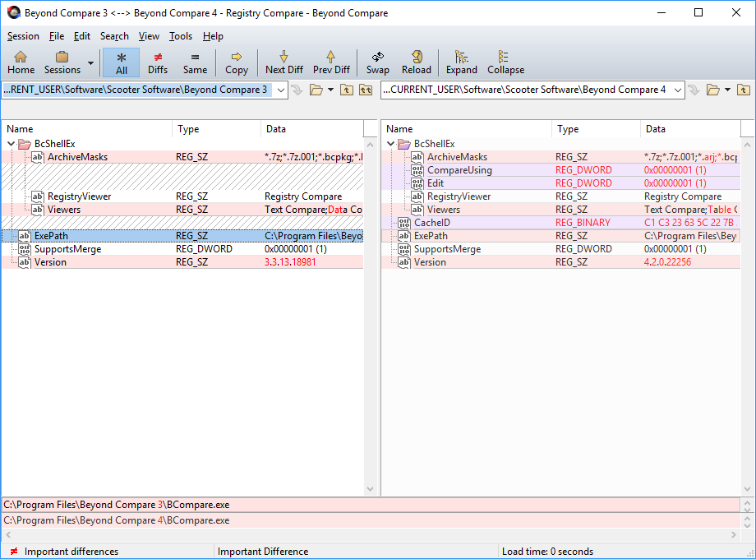Select right ArchiveMasks string icon
This screenshot has height=559, width=756.
(417, 157)
